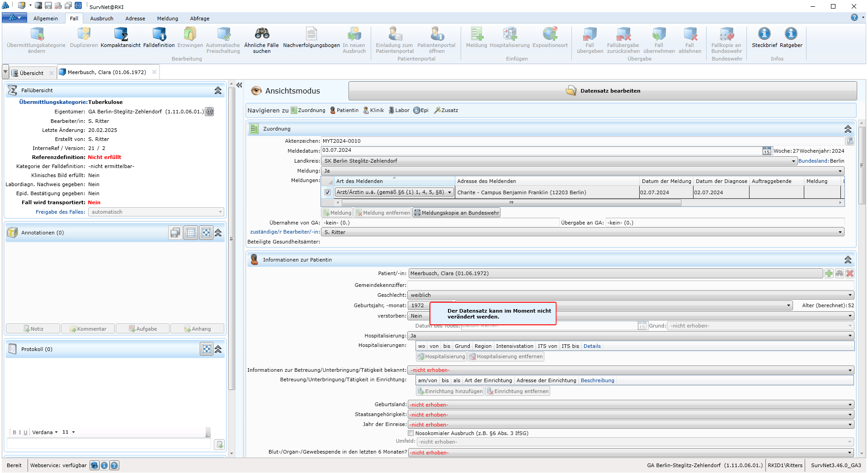Collapse the Fallübersicht panel

(x=218, y=90)
